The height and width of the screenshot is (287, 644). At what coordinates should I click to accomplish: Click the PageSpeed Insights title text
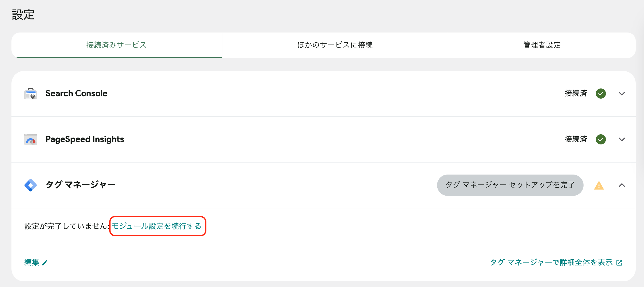pos(85,139)
